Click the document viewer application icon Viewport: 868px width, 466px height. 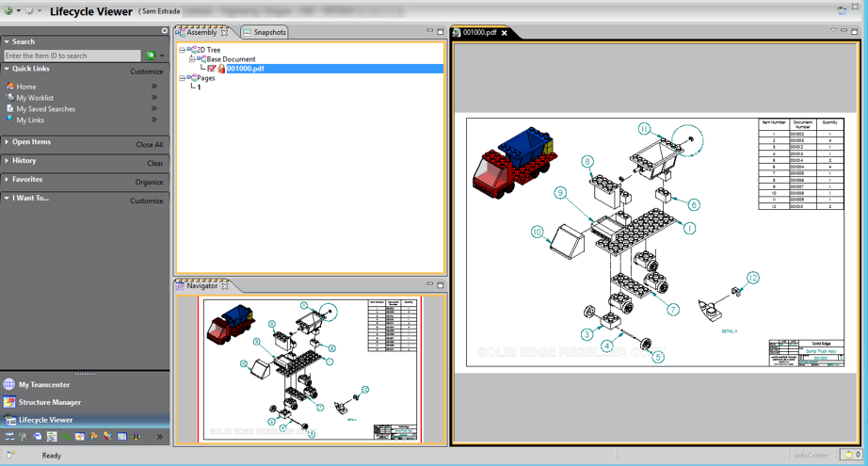[52, 436]
